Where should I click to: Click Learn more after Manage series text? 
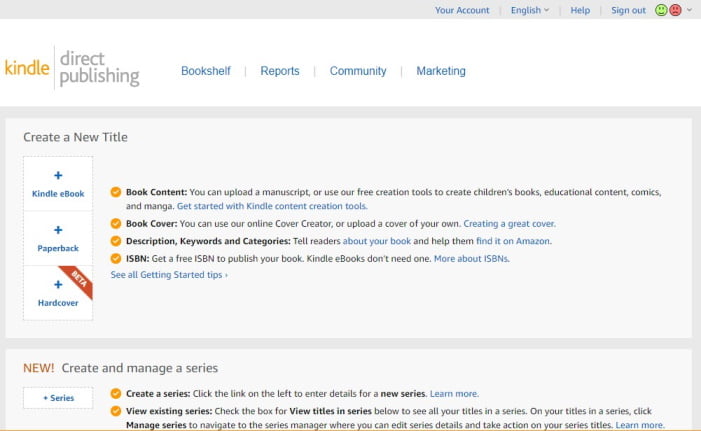tap(640, 425)
